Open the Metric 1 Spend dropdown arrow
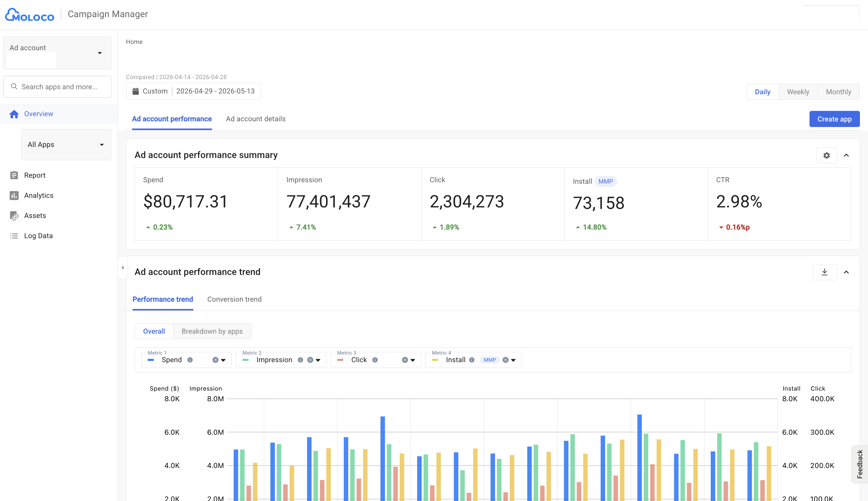Screen dimensions: 868x501 [223, 360]
